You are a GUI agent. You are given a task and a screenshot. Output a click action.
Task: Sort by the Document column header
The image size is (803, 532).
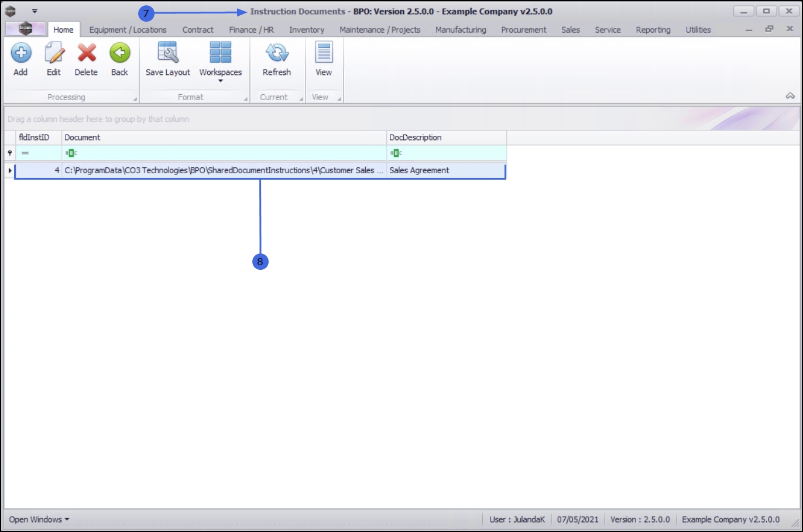click(x=224, y=138)
